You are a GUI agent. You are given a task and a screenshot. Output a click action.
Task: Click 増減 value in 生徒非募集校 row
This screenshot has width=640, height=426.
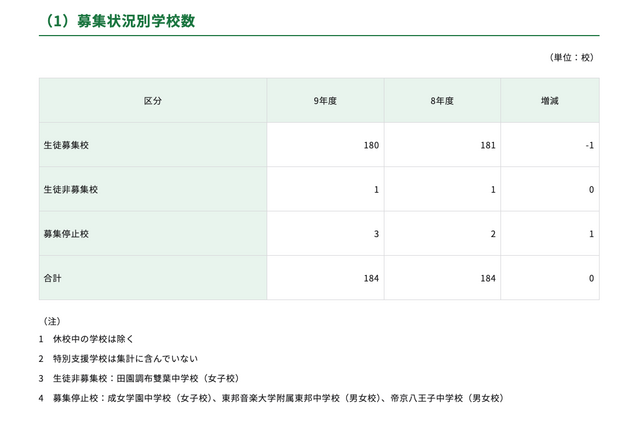(591, 190)
